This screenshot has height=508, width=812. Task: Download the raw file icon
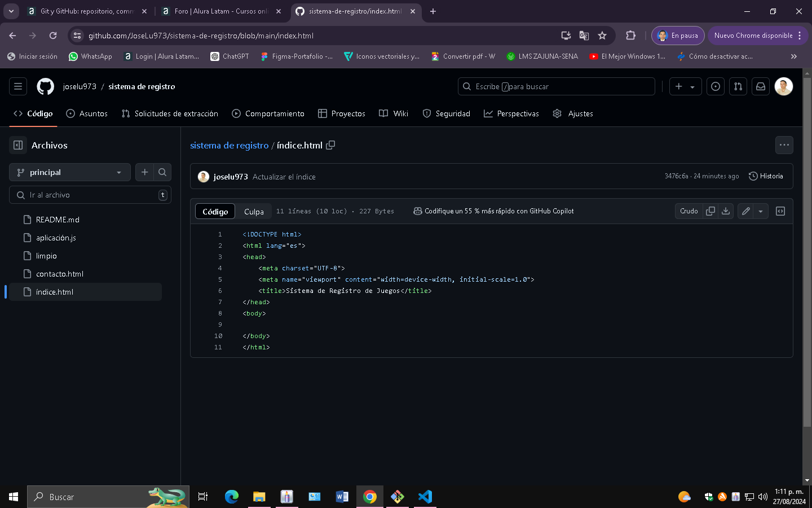pyautogui.click(x=726, y=211)
